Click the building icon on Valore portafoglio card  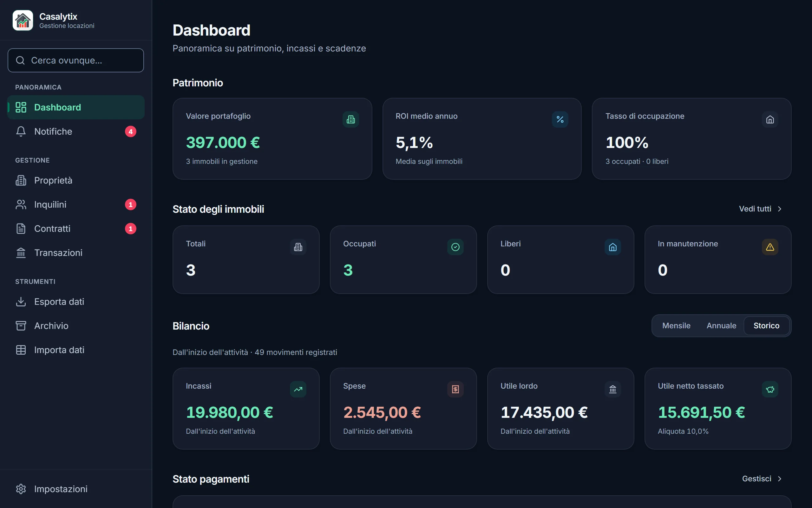tap(350, 119)
